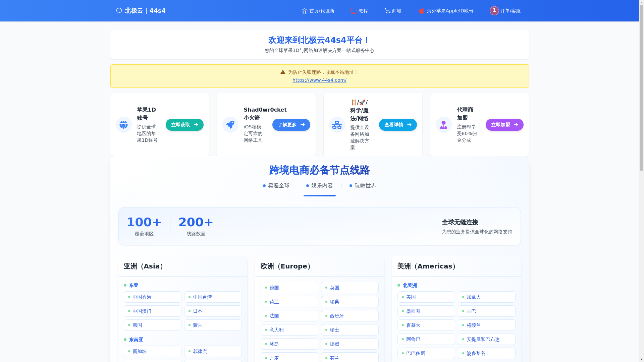Open the https://www.44s4.com/ link
The width and height of the screenshot is (644, 362).
coord(319,80)
